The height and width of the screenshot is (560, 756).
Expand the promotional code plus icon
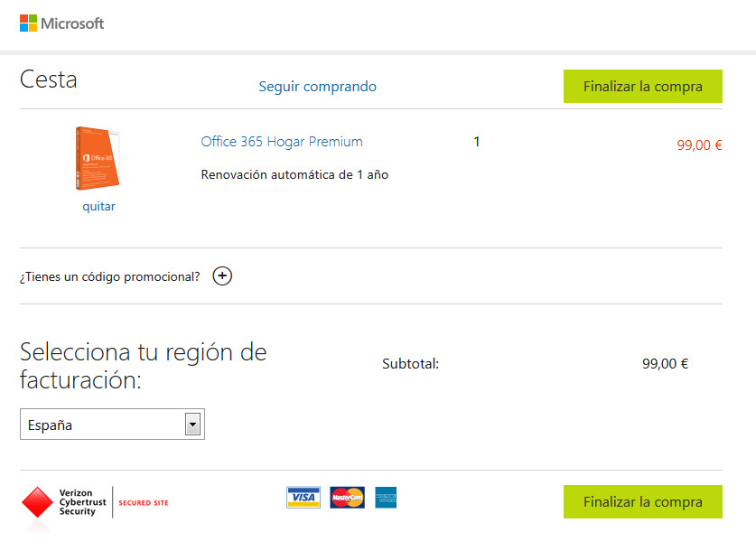[222, 276]
